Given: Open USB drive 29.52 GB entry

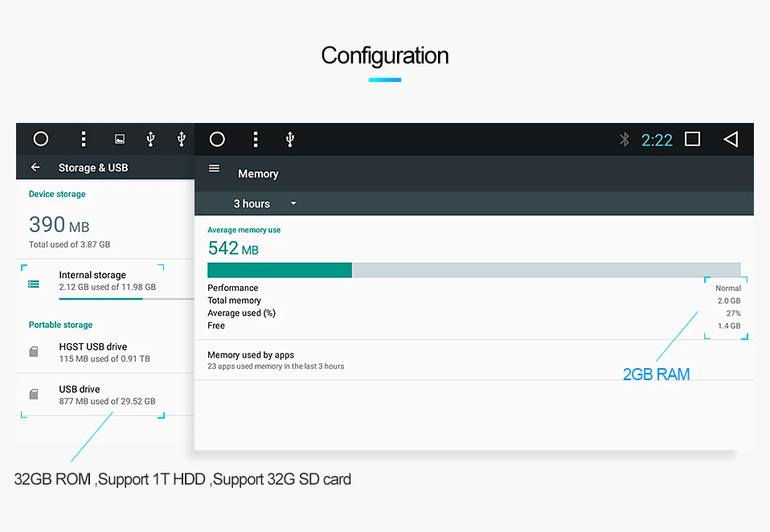Looking at the screenshot, I should click(105, 395).
